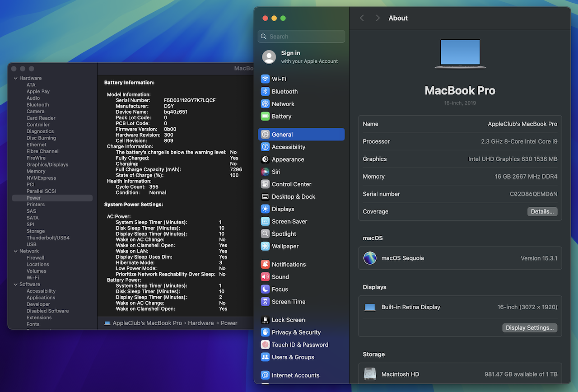The image size is (578, 392).
Task: Click battery Serial Number F5D03112GY7K7LQCF
Action: click(190, 100)
